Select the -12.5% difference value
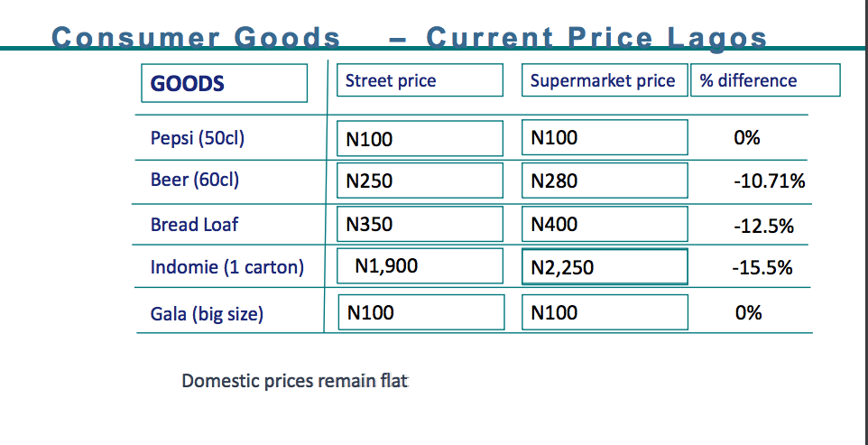Image resolution: width=868 pixels, height=445 pixels. coord(763,226)
